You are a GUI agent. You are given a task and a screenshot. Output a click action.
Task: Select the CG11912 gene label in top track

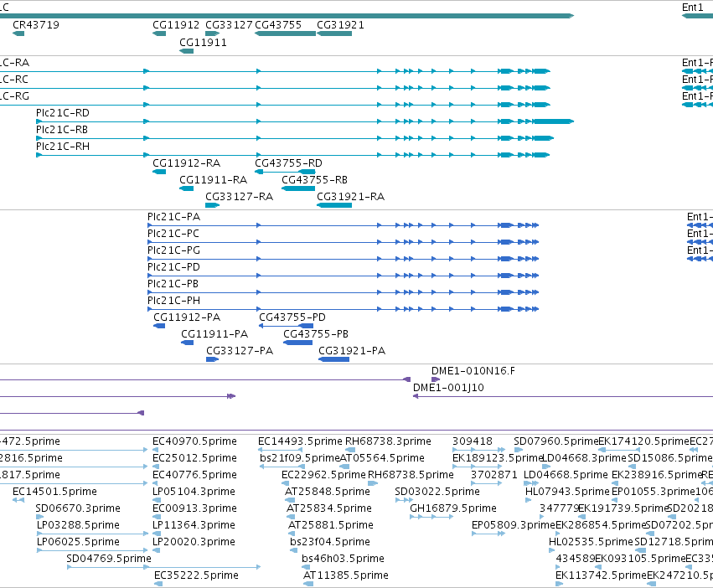pyautogui.click(x=176, y=25)
